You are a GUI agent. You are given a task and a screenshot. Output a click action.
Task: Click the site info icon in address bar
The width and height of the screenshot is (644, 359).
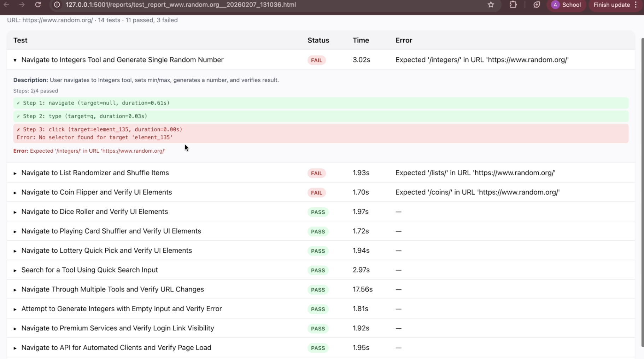(x=57, y=5)
